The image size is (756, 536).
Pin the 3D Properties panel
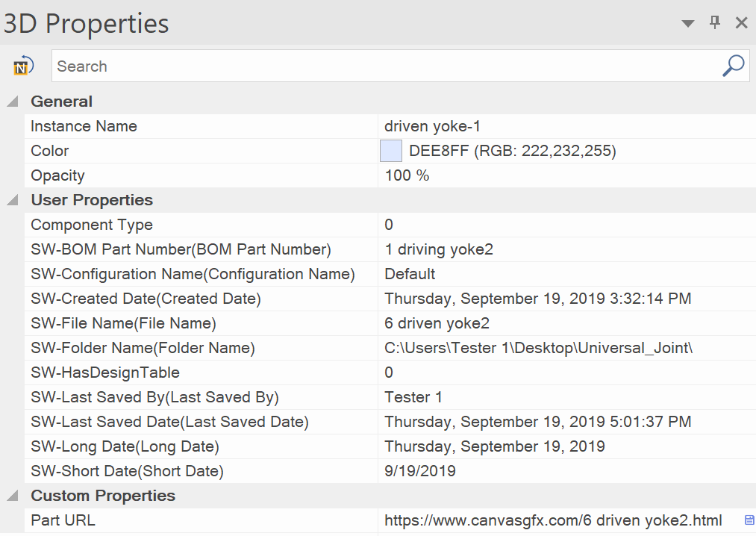click(x=715, y=22)
